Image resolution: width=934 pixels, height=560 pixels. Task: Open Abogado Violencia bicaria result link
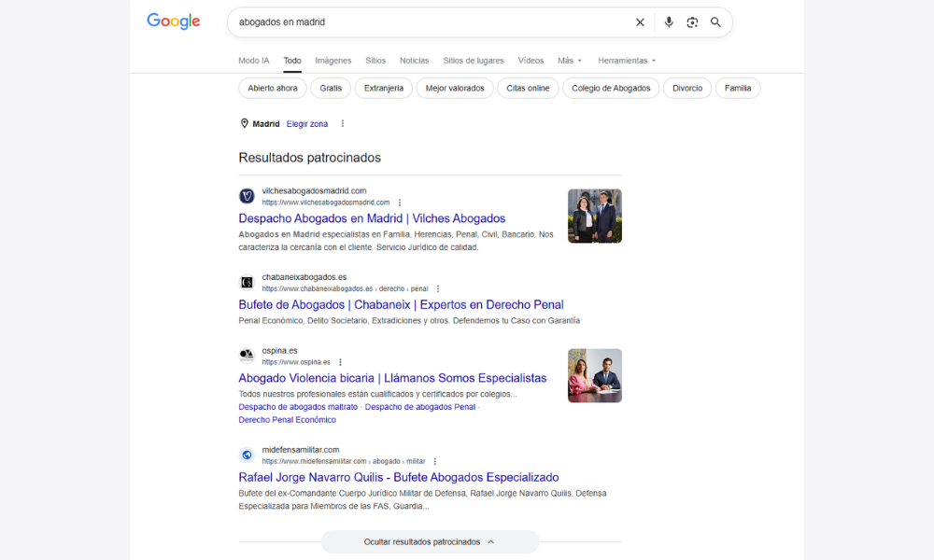392,378
